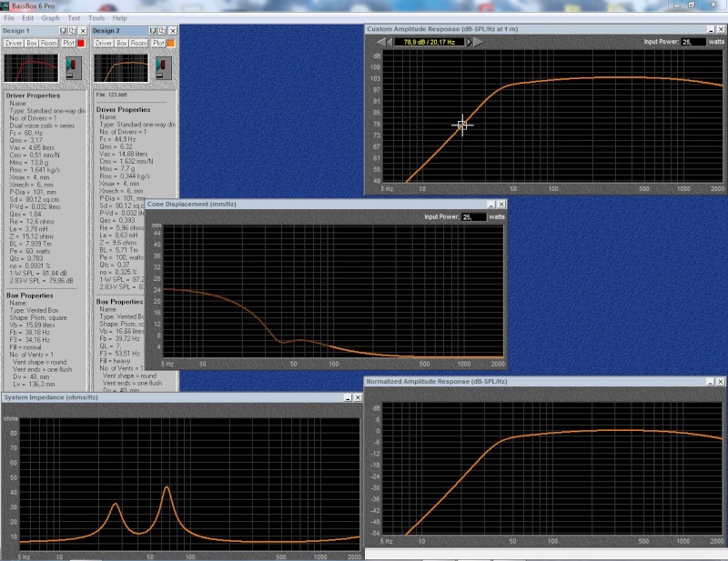Minimize the BassBox 6 Pro main window
Screen dimensions: 728x561
tap(676, 5)
